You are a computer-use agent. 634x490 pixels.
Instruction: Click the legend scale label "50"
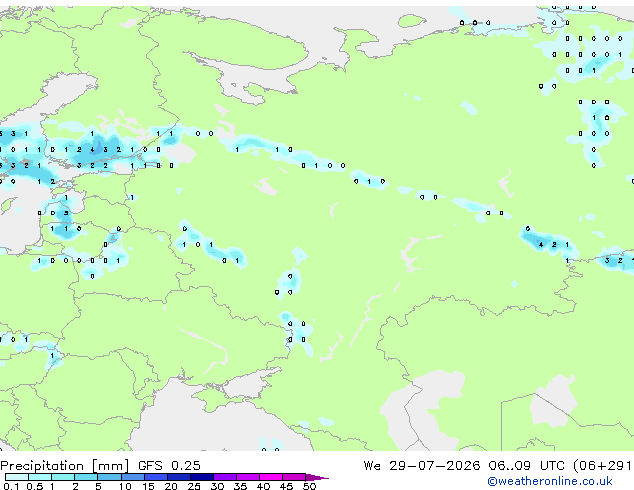[309, 486]
